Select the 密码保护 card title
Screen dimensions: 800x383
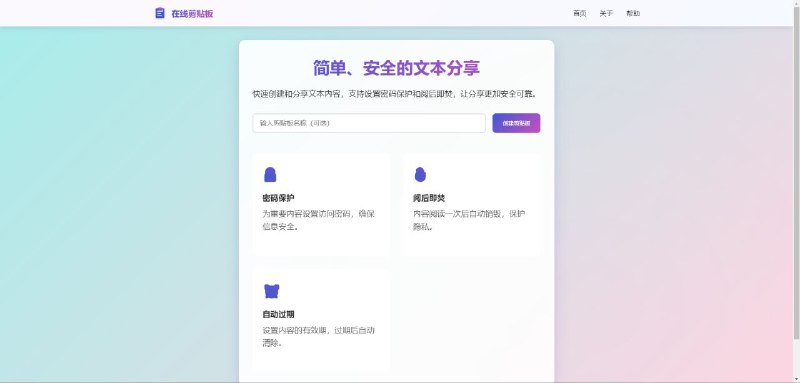pos(278,198)
